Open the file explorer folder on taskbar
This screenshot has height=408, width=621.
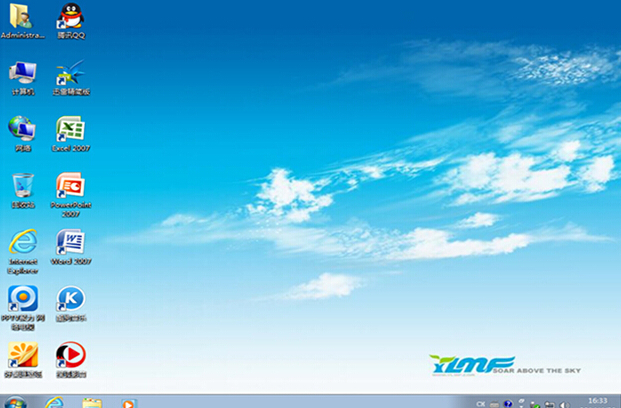click(92, 402)
